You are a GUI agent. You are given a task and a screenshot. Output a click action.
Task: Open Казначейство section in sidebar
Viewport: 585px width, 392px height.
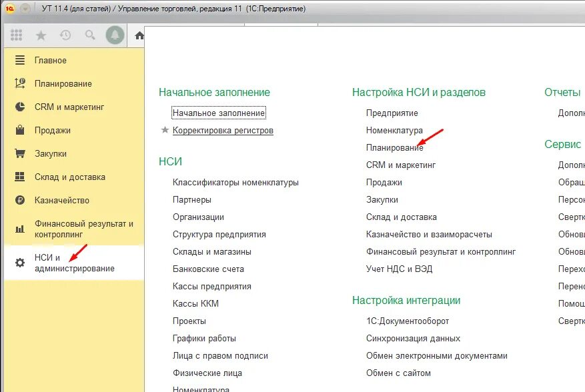62,200
